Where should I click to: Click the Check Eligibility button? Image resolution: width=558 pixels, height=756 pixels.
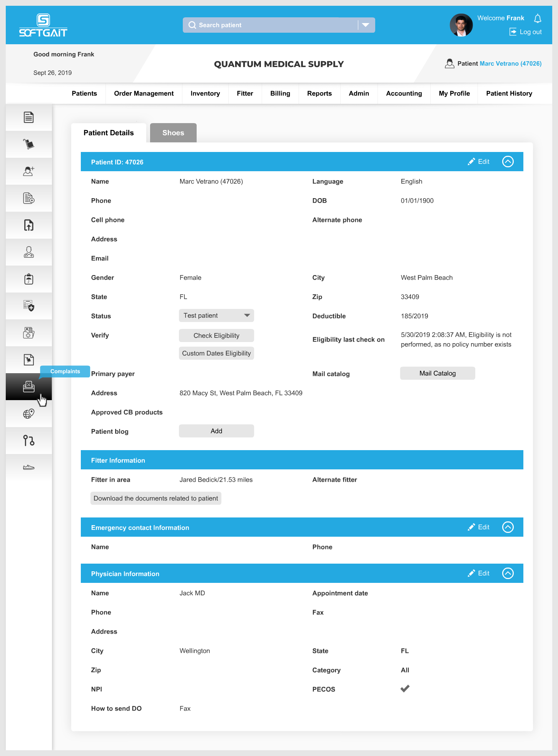pos(216,335)
